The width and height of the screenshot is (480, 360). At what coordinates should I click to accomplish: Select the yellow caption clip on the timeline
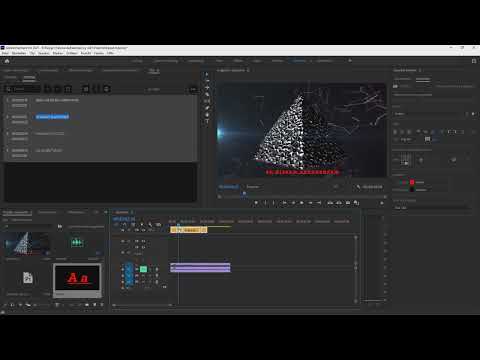pyautogui.click(x=189, y=230)
